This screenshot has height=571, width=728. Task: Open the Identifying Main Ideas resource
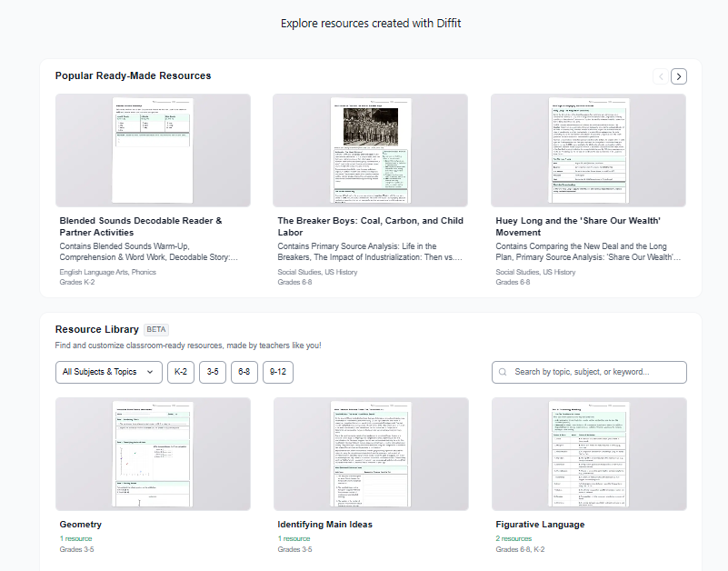(324, 525)
